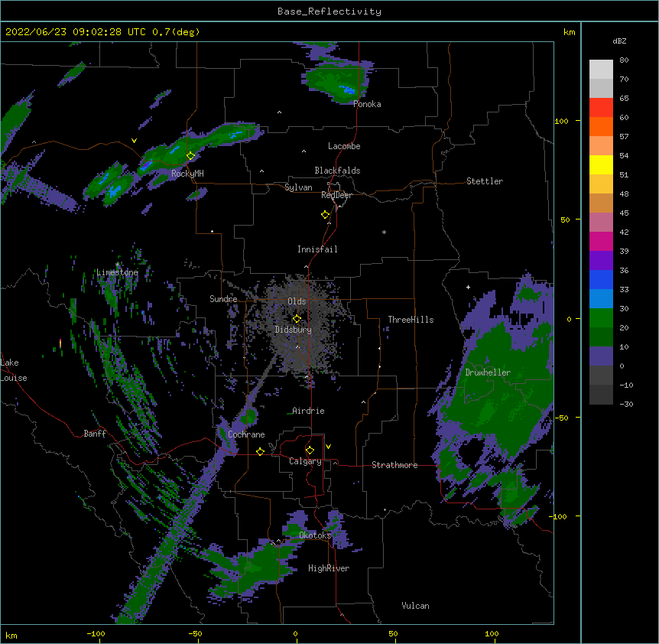Click the Airdrie town label
659x644 pixels.
click(308, 411)
